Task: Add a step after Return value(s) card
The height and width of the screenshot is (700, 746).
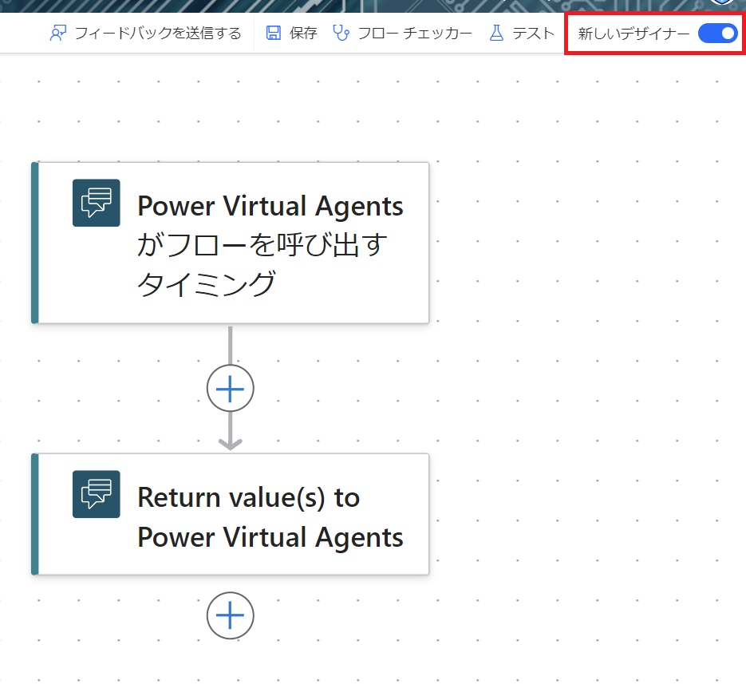Action: point(231,615)
